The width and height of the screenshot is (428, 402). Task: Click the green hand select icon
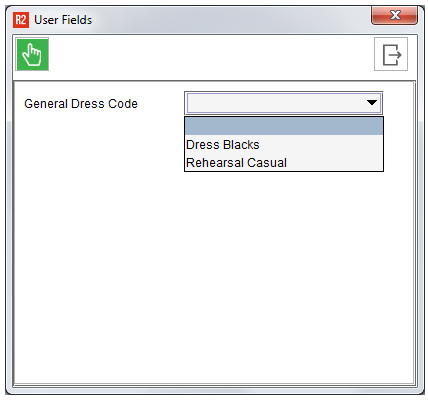point(32,54)
